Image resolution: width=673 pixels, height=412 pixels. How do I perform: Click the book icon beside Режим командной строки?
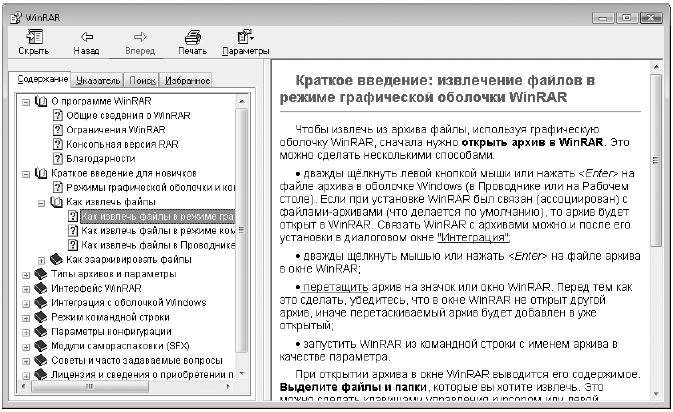click(39, 317)
